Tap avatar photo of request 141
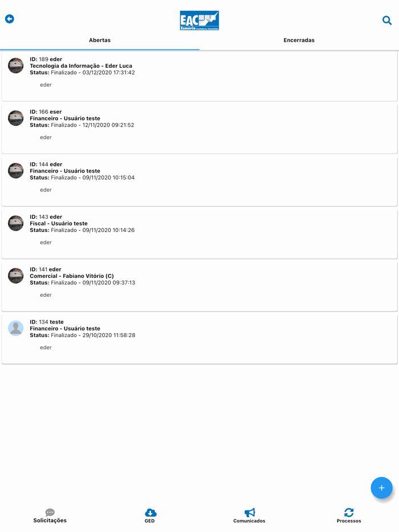Image resolution: width=399 pixels, height=532 pixels. [x=16, y=276]
